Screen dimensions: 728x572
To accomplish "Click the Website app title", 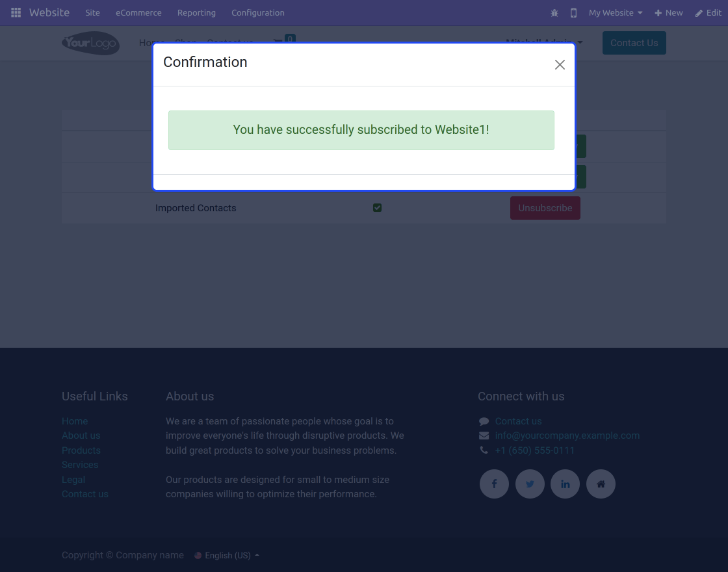I will (x=49, y=12).
